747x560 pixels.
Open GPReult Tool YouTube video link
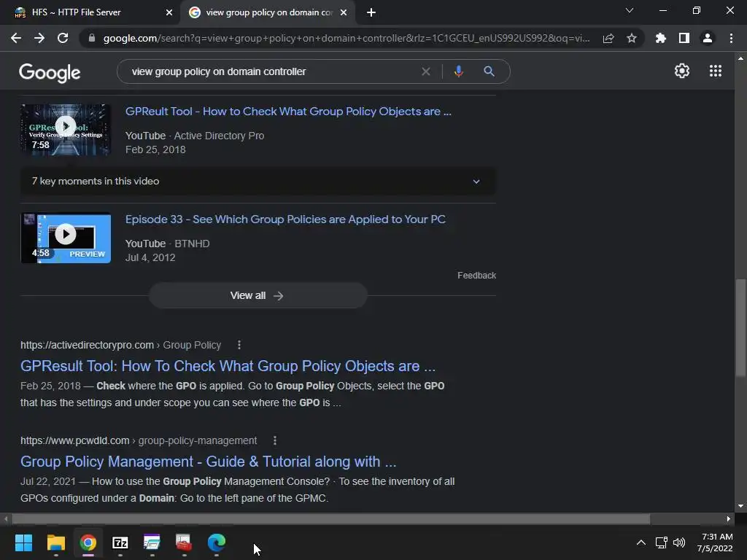tap(288, 112)
